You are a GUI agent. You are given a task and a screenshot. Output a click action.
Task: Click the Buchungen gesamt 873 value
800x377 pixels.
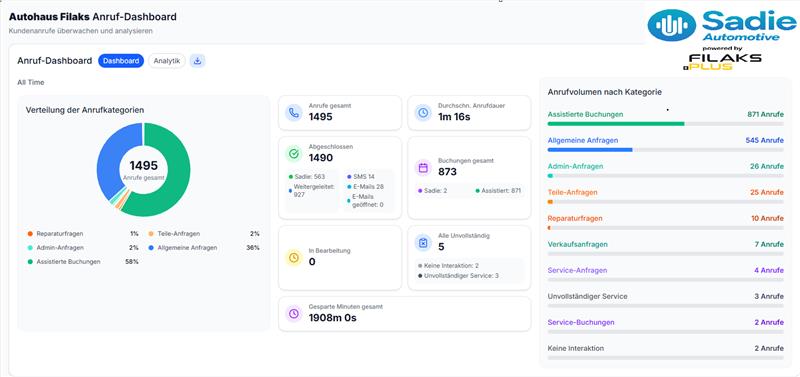pyautogui.click(x=447, y=172)
